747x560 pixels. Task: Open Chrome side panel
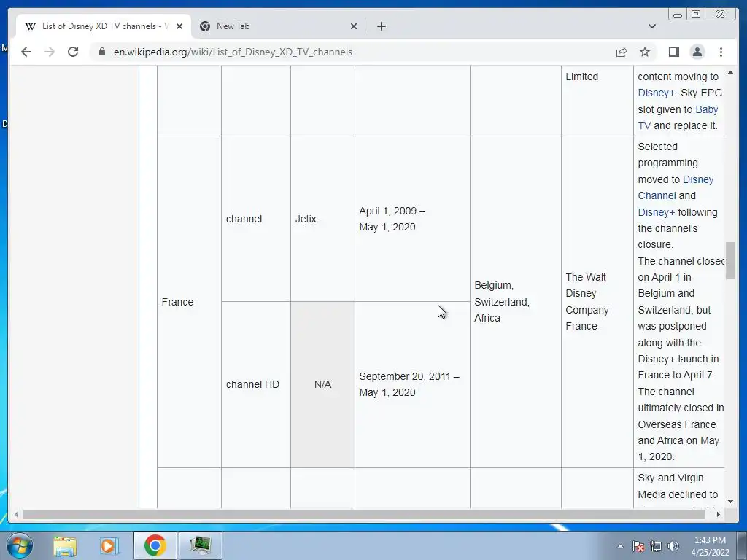(x=673, y=52)
